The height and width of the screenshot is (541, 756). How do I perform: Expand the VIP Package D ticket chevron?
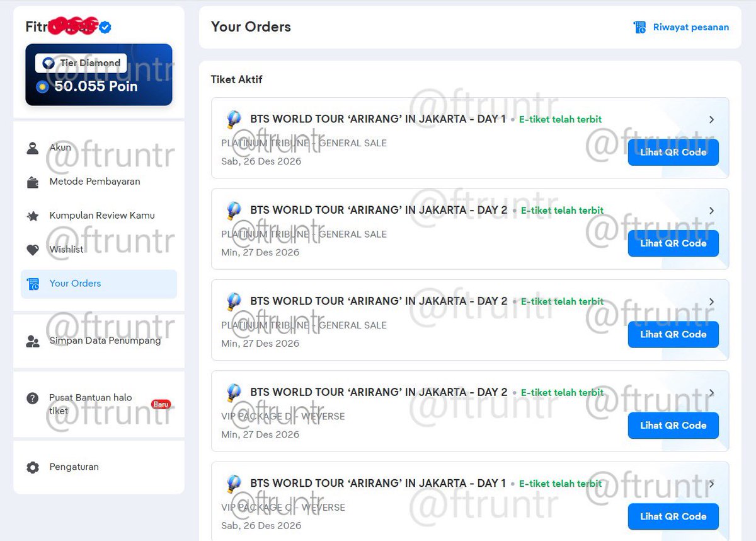pos(711,393)
